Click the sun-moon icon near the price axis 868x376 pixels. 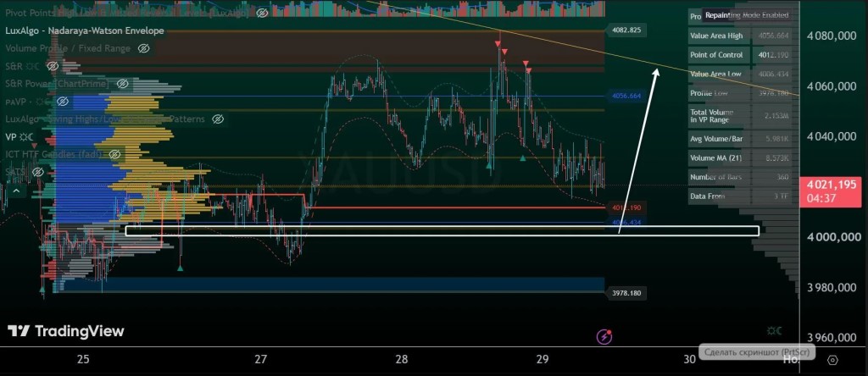point(774,330)
